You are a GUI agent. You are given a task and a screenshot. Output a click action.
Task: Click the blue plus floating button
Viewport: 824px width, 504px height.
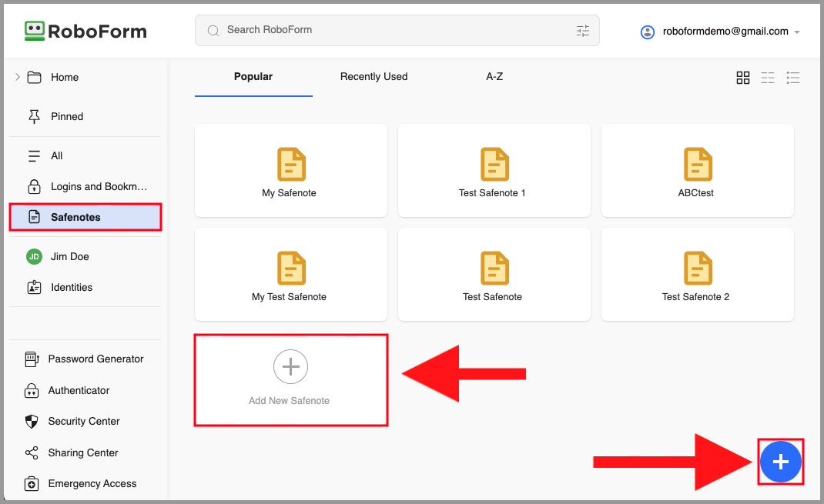[x=780, y=462]
